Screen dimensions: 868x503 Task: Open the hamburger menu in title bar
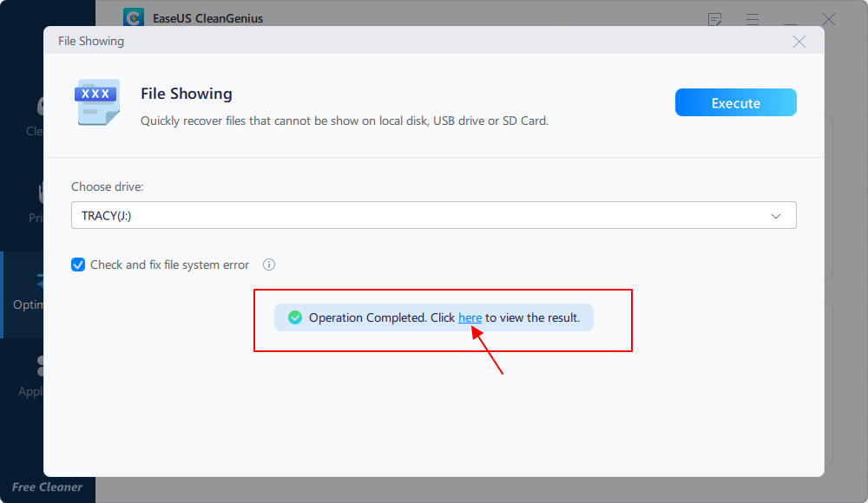pos(753,19)
